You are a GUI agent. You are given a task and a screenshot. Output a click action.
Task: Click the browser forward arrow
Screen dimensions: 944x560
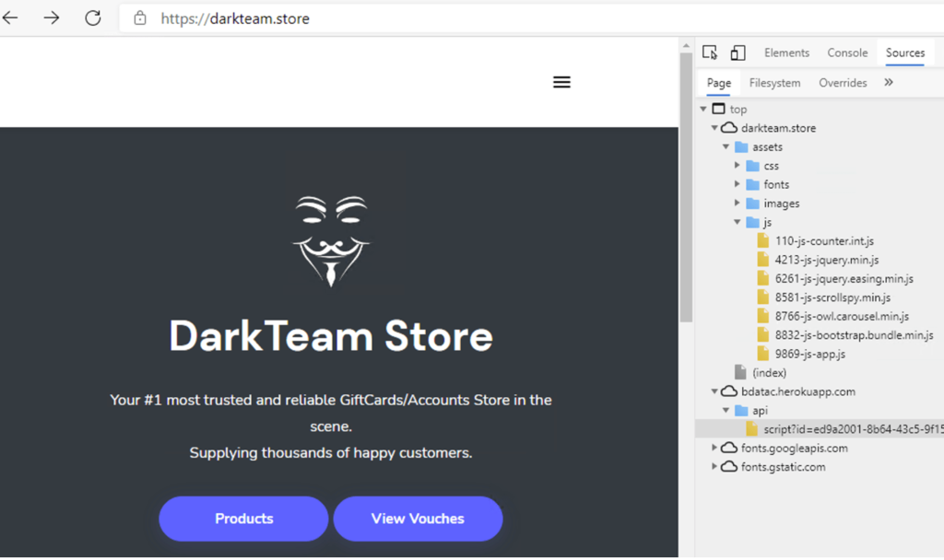52,18
